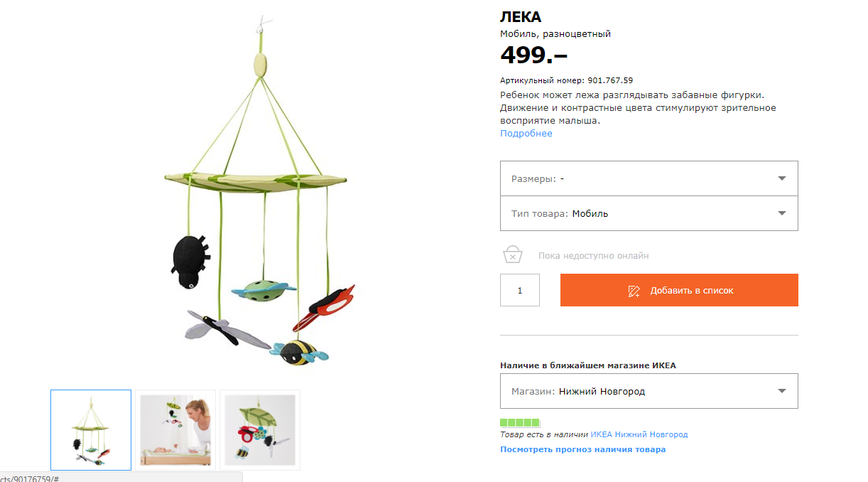This screenshot has height=482, width=868.
Task: Click the article number 901.767.59
Action: click(x=609, y=80)
